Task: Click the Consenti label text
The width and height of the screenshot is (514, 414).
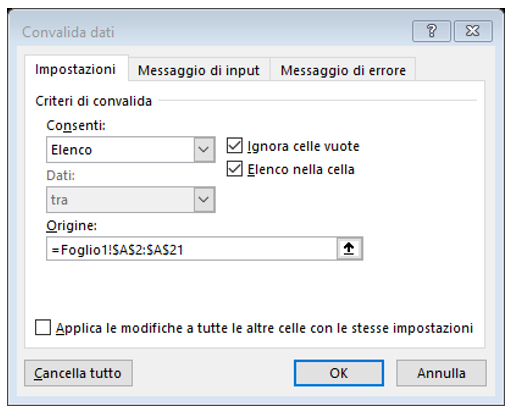Action: 76,126
